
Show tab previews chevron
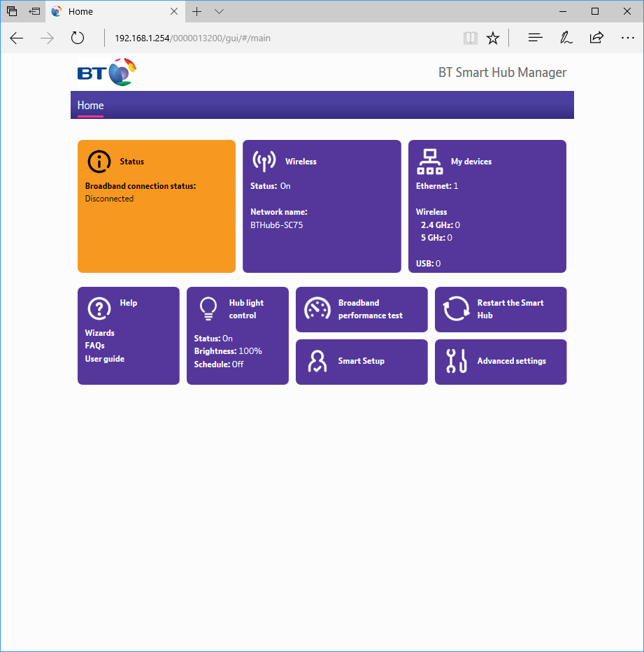pyautogui.click(x=219, y=12)
